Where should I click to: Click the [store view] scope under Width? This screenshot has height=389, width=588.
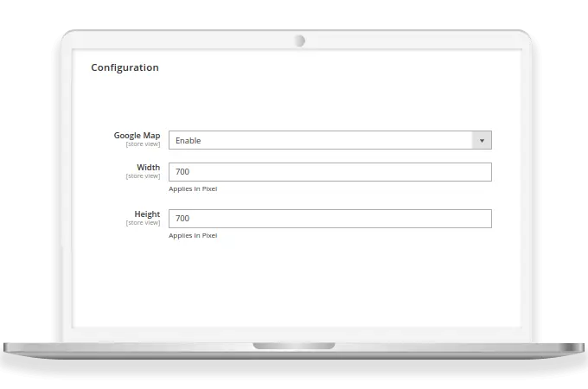click(143, 176)
